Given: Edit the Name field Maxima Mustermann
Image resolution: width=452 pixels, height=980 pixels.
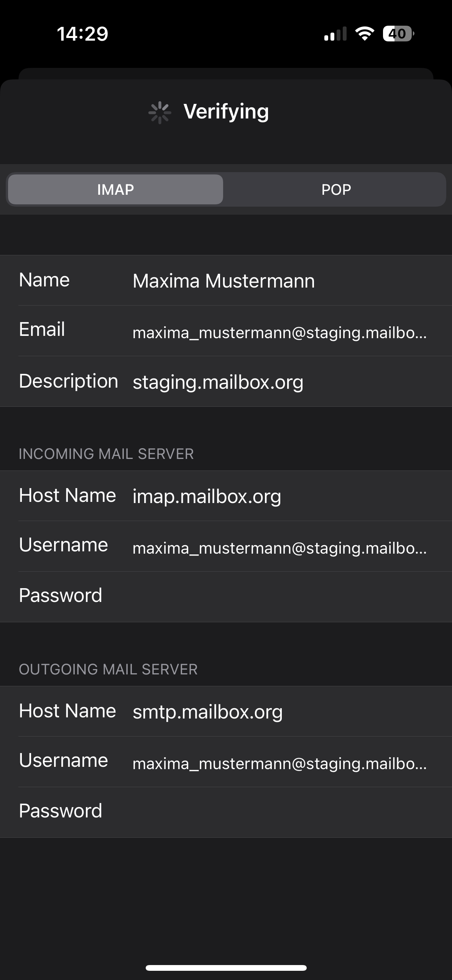Looking at the screenshot, I should 226,280.
